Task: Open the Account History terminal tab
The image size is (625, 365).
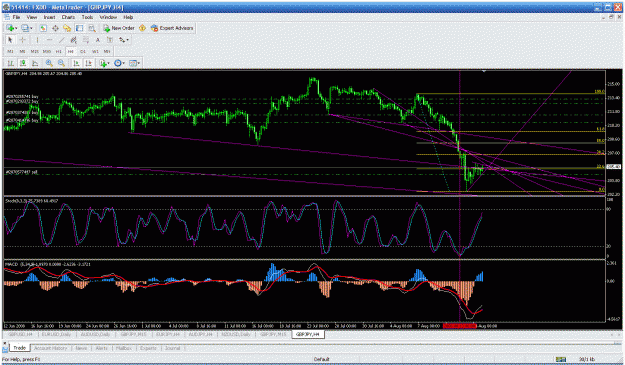Action: 51,348
